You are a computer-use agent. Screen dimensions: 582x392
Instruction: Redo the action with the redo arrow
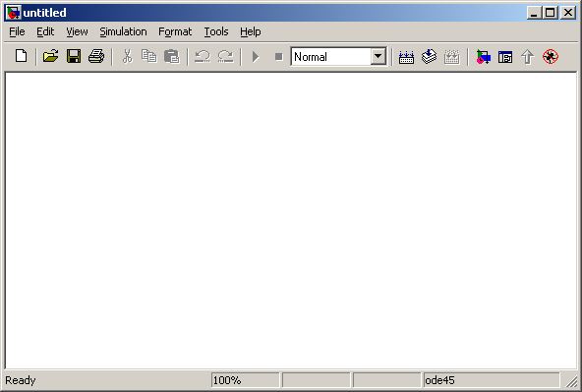[x=226, y=56]
